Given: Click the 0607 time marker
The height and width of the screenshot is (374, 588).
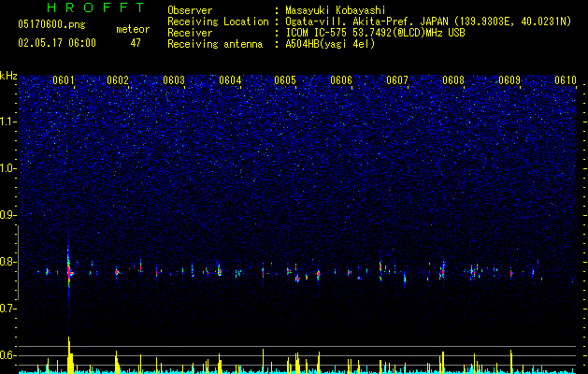Looking at the screenshot, I should [397, 80].
